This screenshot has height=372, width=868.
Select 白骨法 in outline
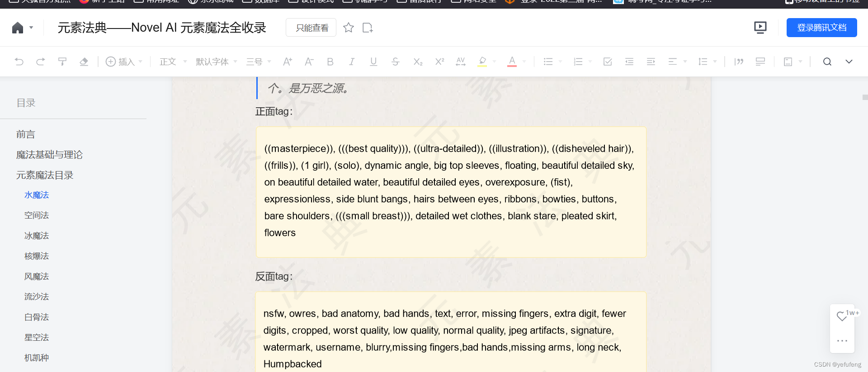point(37,317)
